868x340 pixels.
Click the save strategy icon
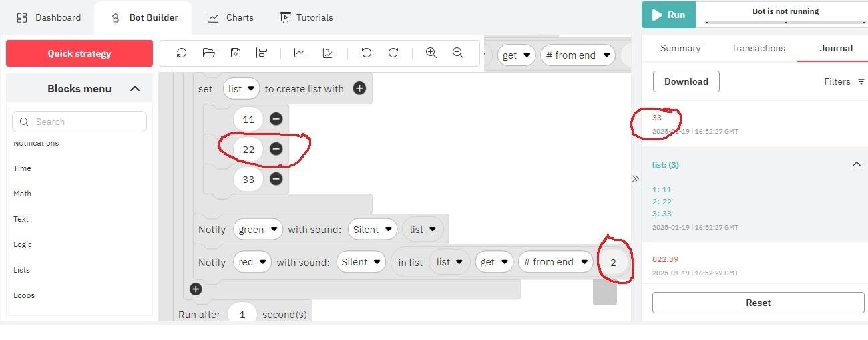point(235,53)
